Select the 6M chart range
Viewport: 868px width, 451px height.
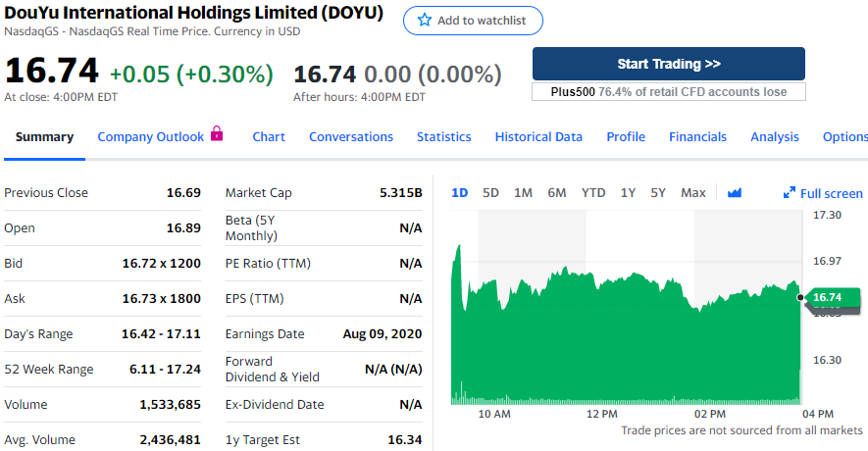click(556, 192)
